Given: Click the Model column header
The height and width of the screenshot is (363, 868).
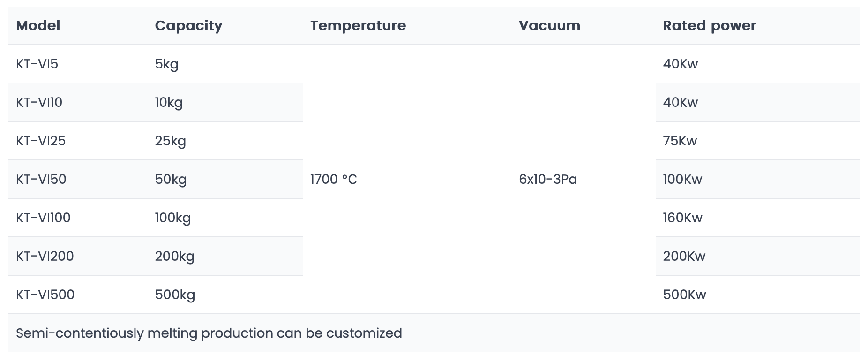Looking at the screenshot, I should coord(38,25).
